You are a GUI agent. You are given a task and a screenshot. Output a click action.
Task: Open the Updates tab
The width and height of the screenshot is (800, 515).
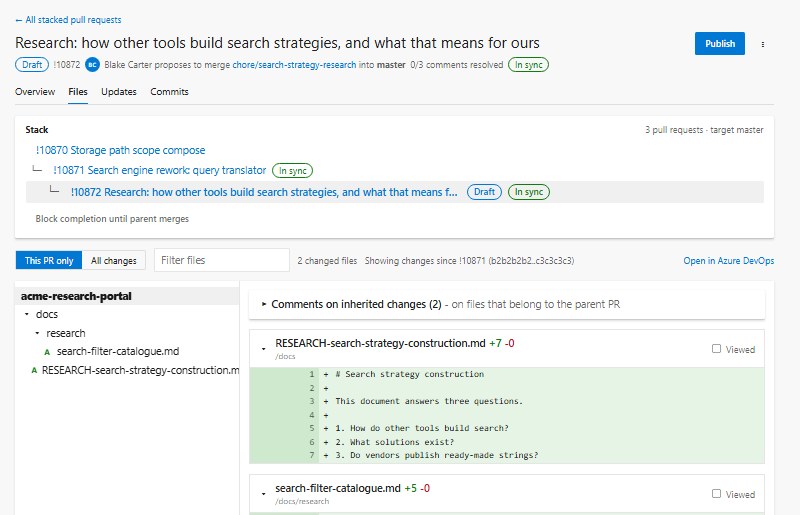pyautogui.click(x=119, y=92)
